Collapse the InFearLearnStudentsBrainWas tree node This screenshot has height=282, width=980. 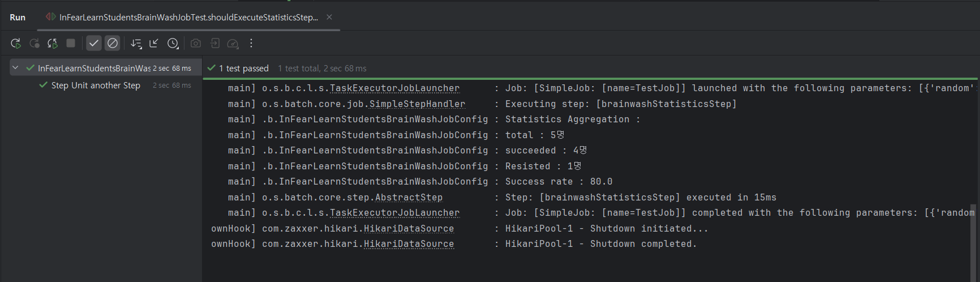pyautogui.click(x=15, y=68)
